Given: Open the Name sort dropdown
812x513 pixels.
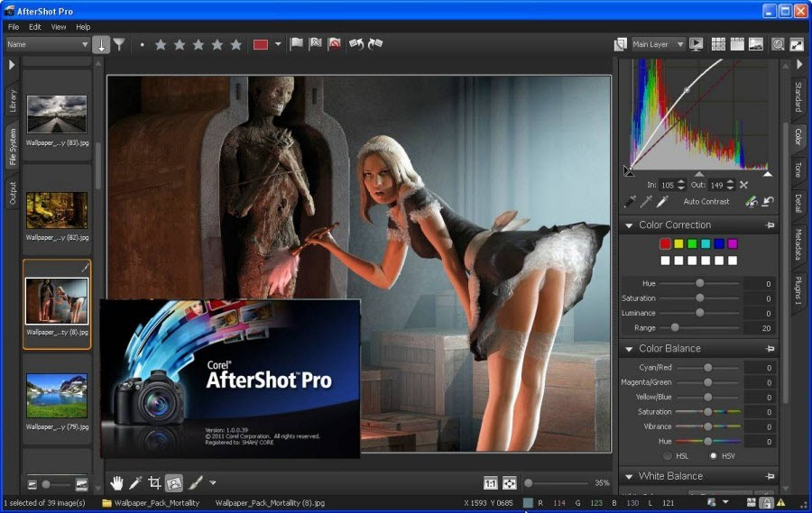Looking at the screenshot, I should tap(48, 44).
